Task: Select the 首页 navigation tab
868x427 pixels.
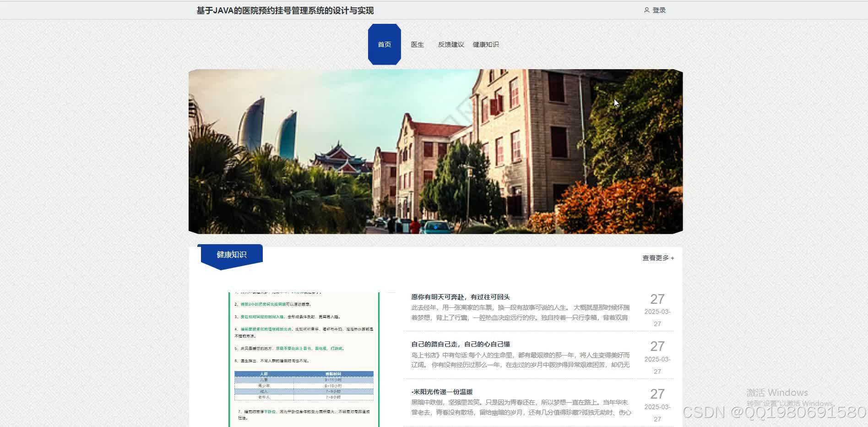Action: 384,44
